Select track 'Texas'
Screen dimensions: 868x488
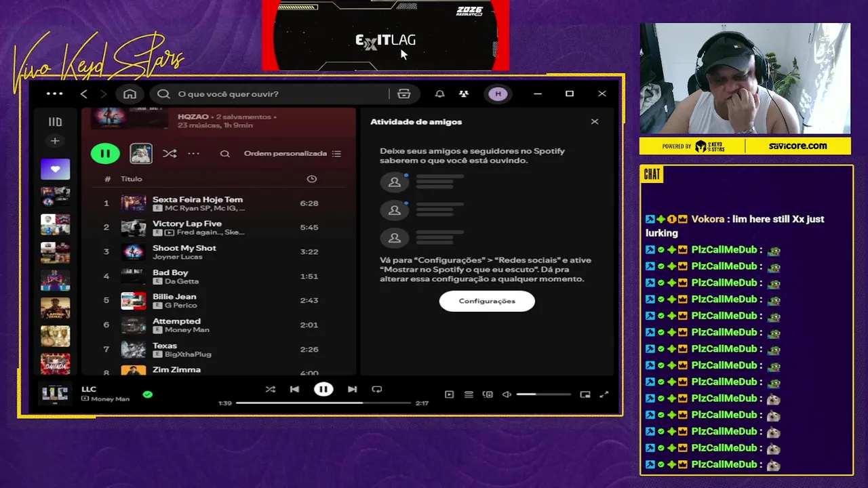click(x=165, y=346)
